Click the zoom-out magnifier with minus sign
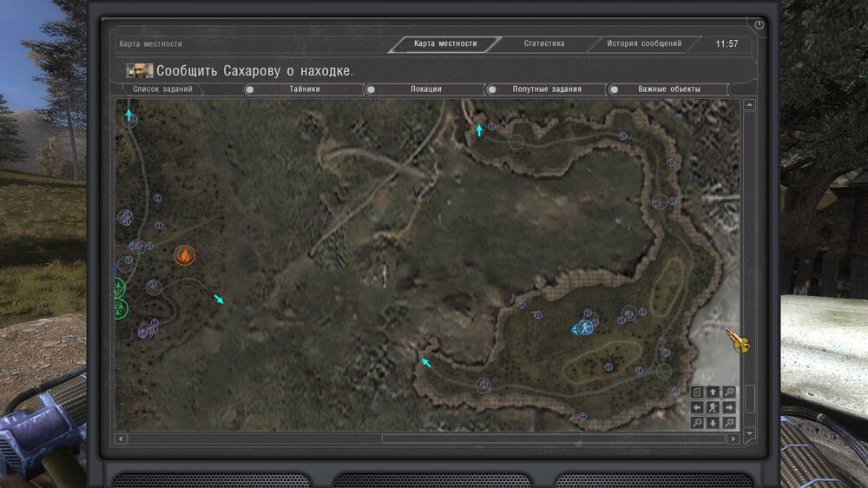This screenshot has width=868, height=488. click(x=697, y=423)
